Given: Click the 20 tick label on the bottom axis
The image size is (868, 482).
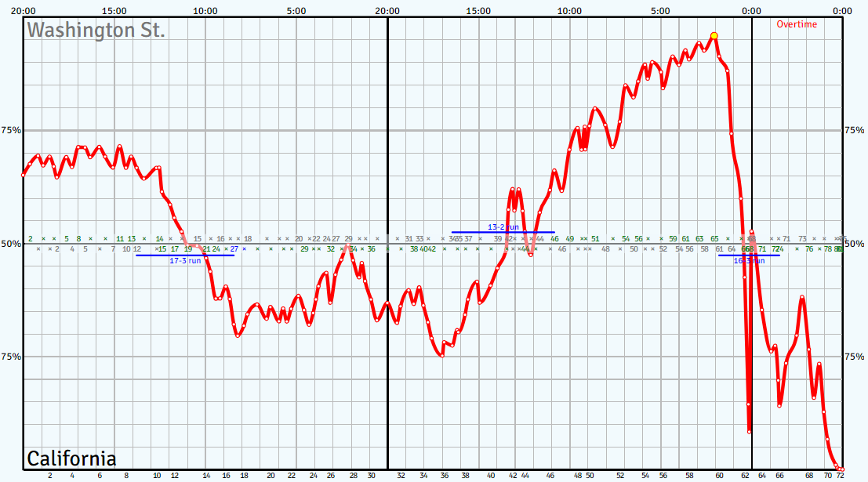Looking at the screenshot, I should coord(271,476).
